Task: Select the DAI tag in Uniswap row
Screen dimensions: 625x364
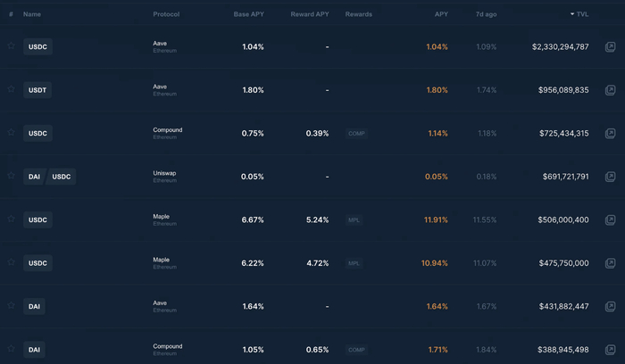Action: (34, 177)
